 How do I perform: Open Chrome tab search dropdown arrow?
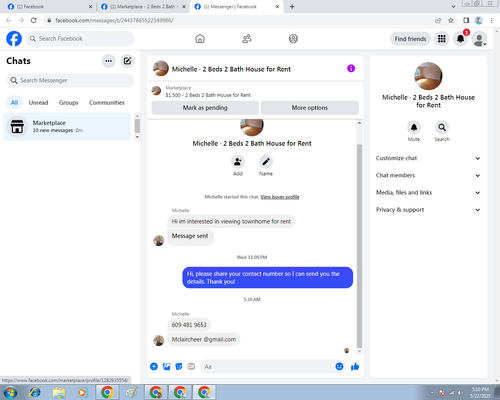pos(453,7)
